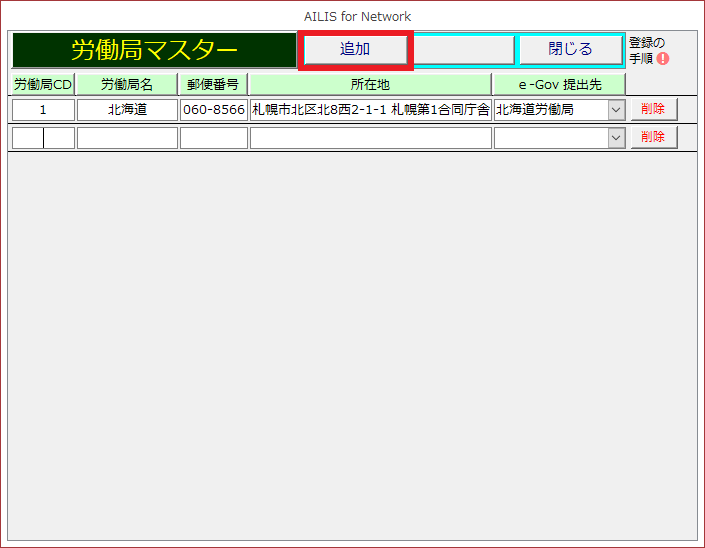This screenshot has height=548, width=705.
Task: Delete the 北海道 row with 削除
Action: click(x=653, y=109)
